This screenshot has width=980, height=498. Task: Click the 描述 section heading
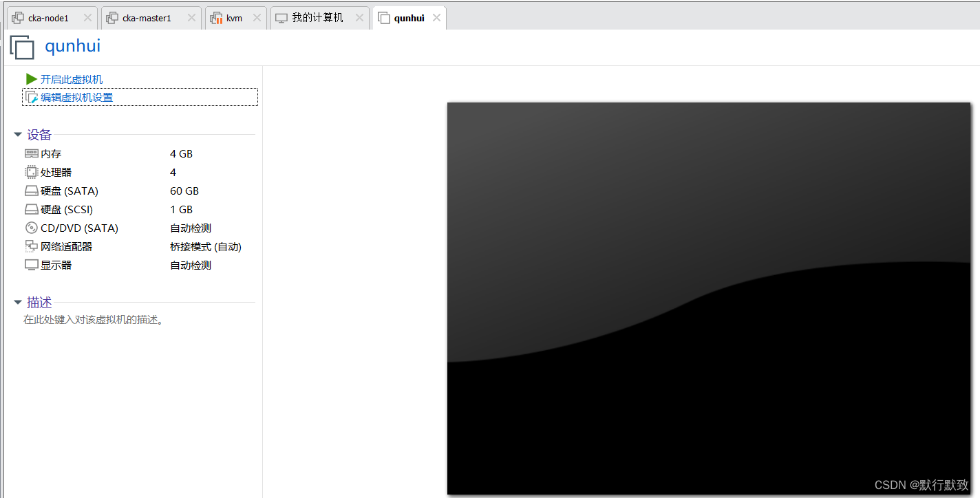(x=39, y=303)
